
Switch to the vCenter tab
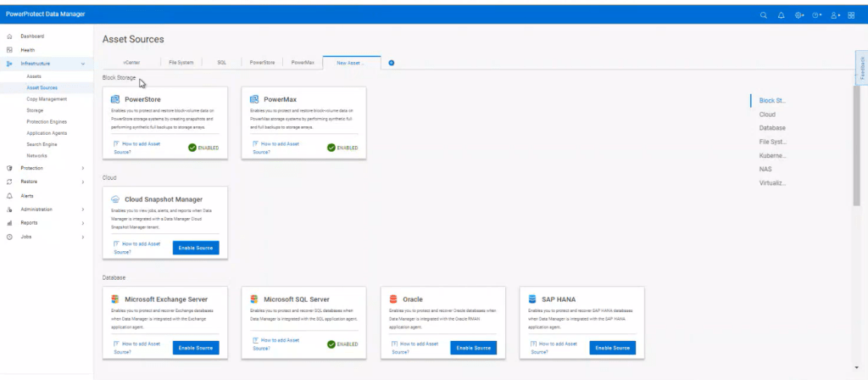coord(131,63)
